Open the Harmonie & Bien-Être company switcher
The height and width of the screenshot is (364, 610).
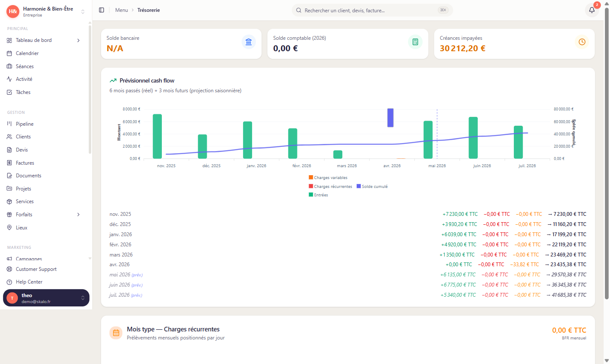tap(46, 11)
